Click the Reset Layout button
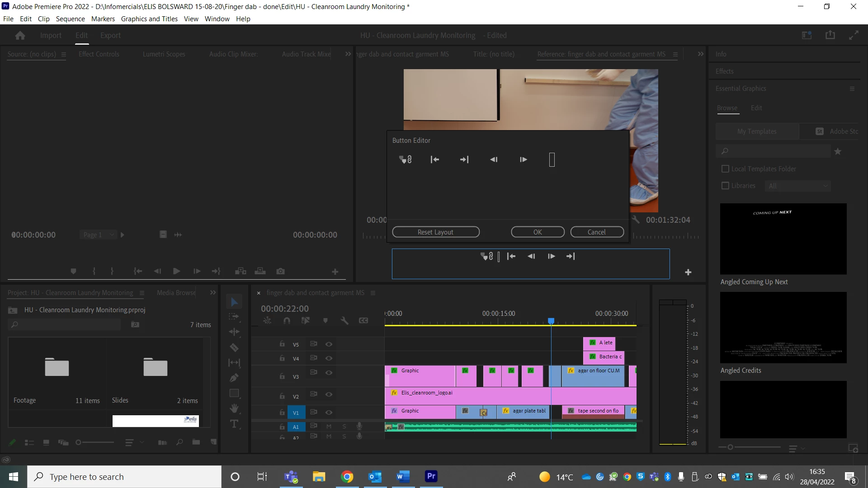Screen dimensions: 868x488 [435, 232]
